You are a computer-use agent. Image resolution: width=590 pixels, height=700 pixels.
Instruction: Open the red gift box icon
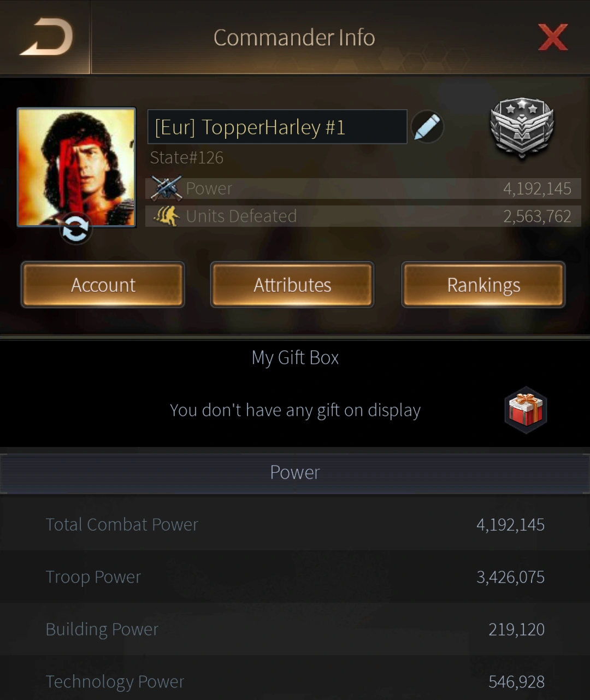(x=526, y=410)
